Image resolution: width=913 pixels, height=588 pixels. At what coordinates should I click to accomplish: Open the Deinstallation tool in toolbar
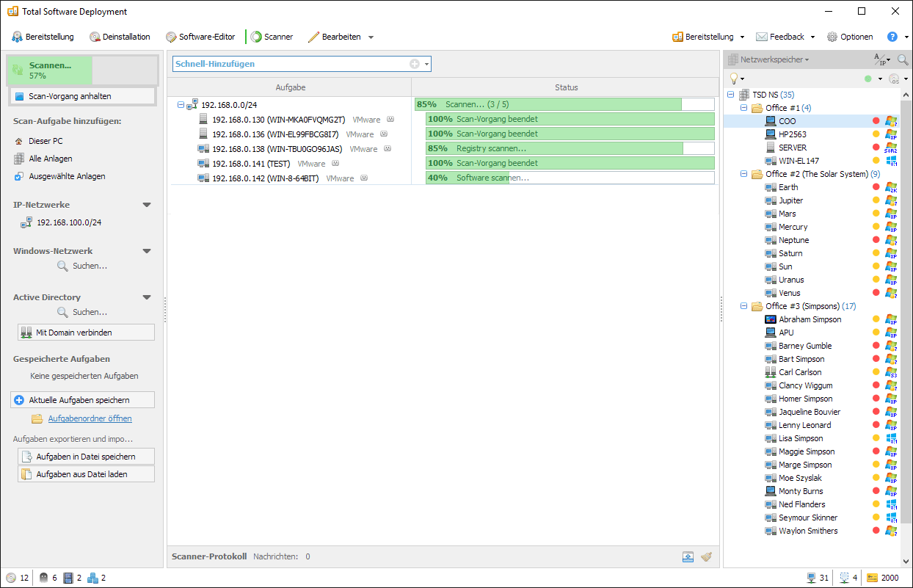(x=120, y=37)
